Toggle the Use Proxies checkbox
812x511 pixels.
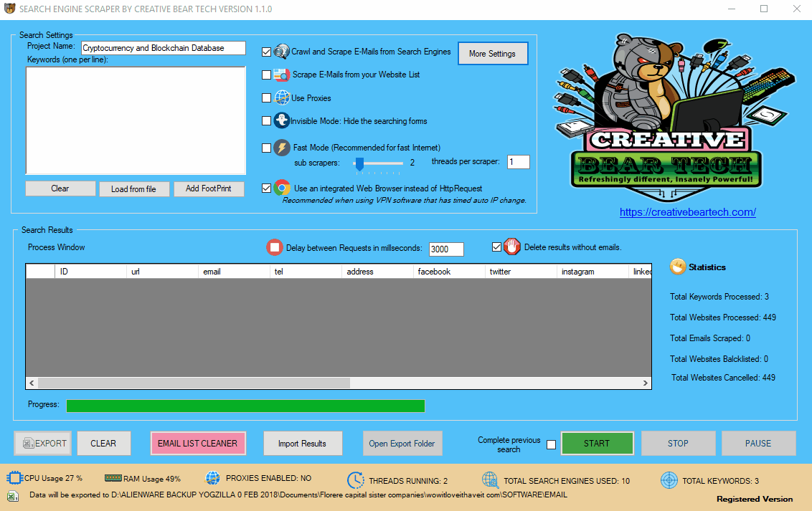point(266,97)
